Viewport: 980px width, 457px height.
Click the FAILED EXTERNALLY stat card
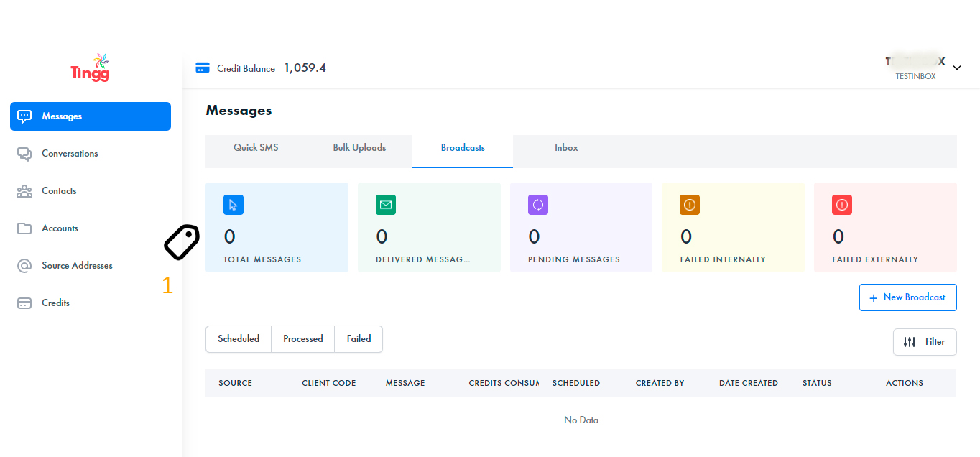pos(885,227)
